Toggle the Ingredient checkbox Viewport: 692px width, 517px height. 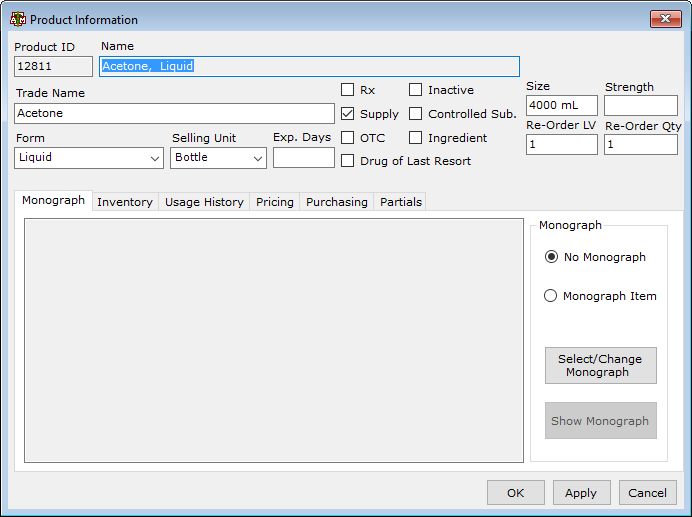pos(415,138)
